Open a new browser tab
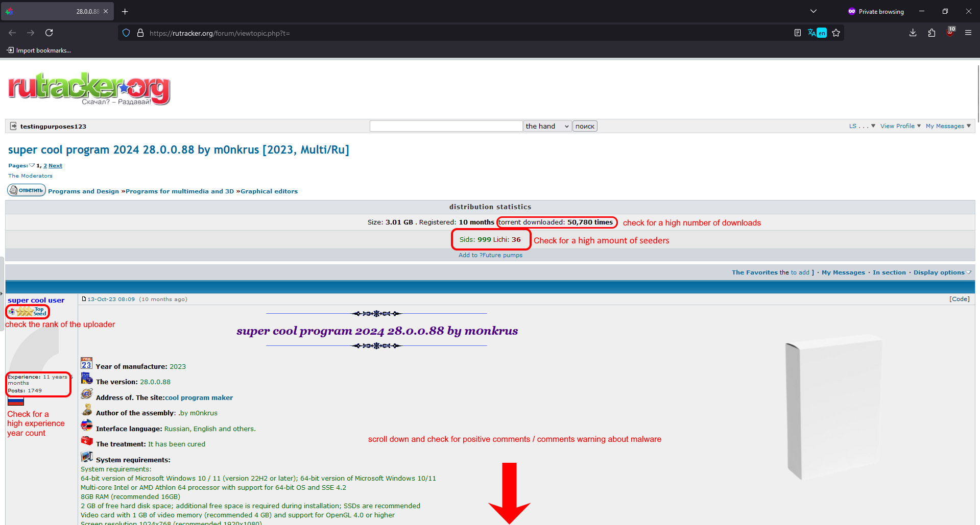Screen dimensions: 980x525 point(125,11)
